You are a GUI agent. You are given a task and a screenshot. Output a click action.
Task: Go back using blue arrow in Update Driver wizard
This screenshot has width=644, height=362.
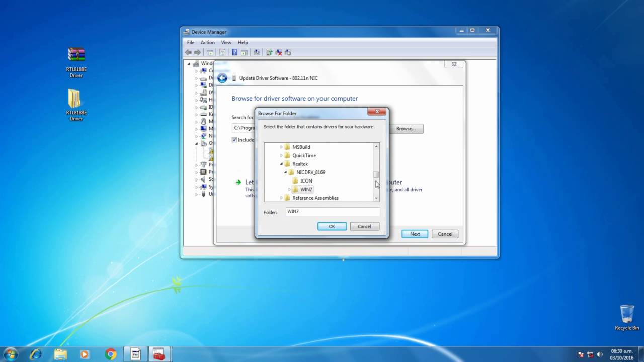click(x=222, y=78)
